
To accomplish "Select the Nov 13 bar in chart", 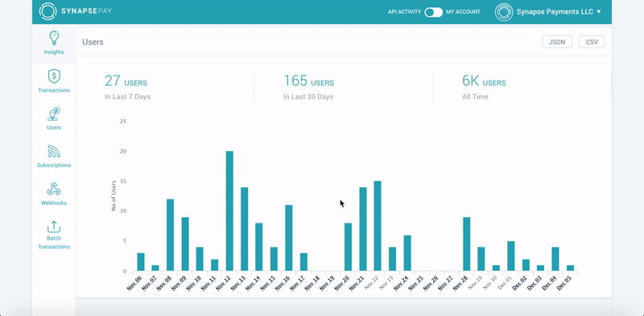I will point(245,229).
